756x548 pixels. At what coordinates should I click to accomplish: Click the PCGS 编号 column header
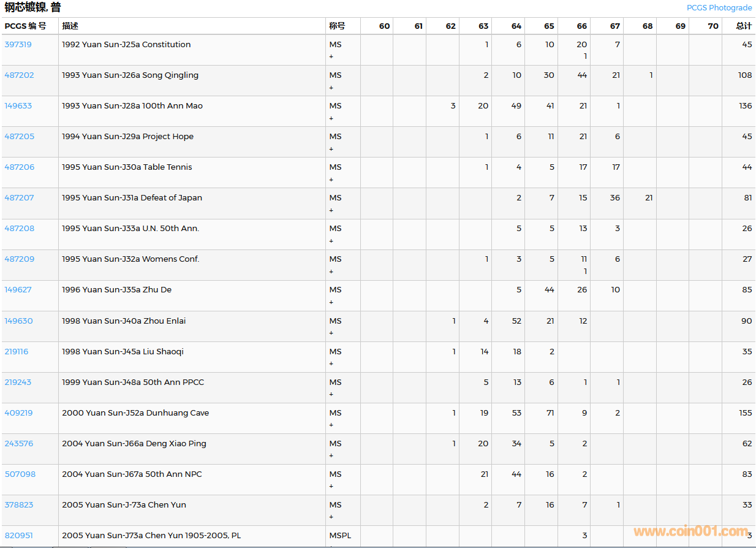tap(25, 26)
